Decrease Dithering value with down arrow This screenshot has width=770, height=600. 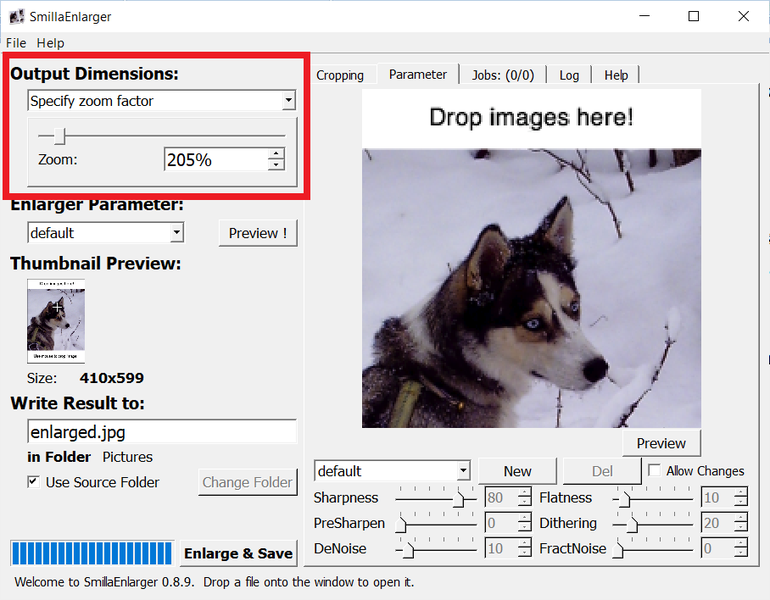click(x=741, y=528)
